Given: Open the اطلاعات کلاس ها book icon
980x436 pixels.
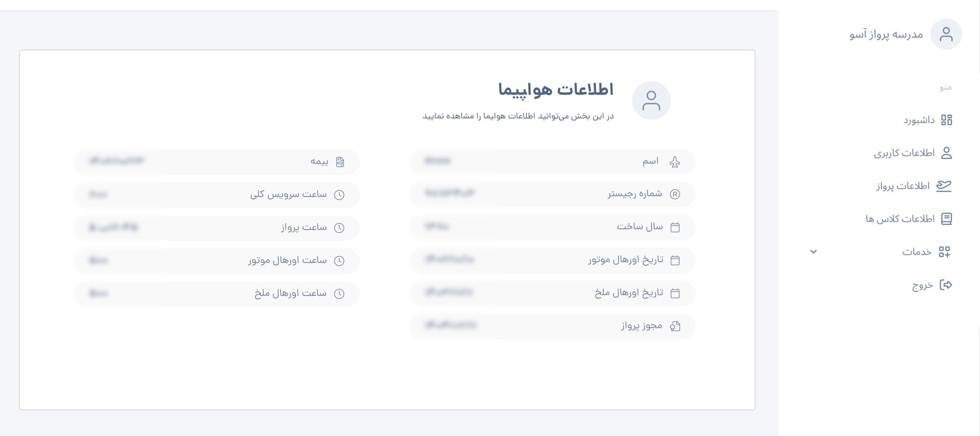Looking at the screenshot, I should pos(947,219).
